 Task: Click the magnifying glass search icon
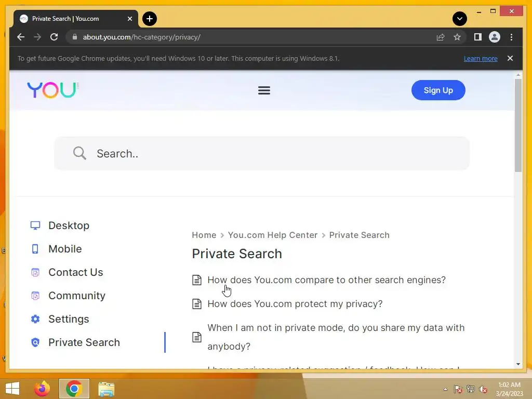click(x=79, y=153)
